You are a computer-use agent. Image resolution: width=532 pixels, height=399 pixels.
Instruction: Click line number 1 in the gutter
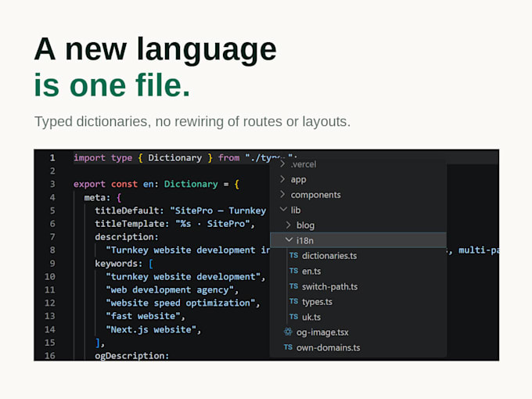(52, 158)
